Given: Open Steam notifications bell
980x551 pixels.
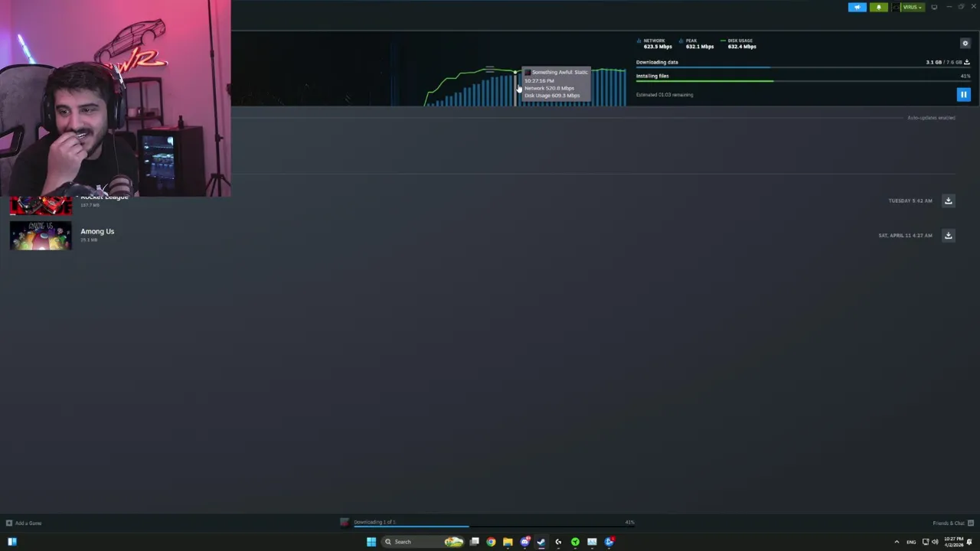Looking at the screenshot, I should (878, 7).
